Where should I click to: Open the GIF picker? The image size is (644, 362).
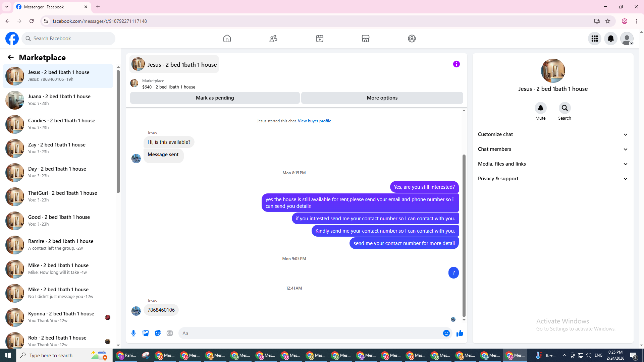pyautogui.click(x=170, y=333)
